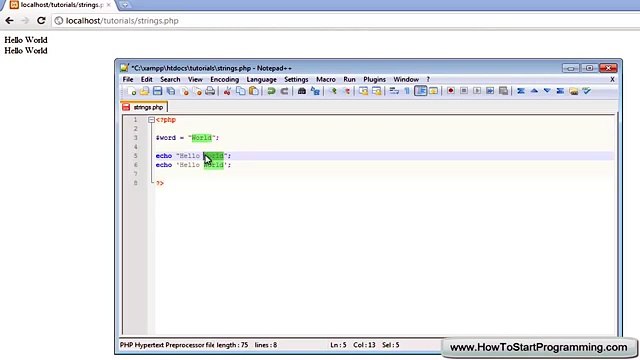Click first 'Hello World' line in browser page
The image size is (640, 360).
tap(26, 40)
